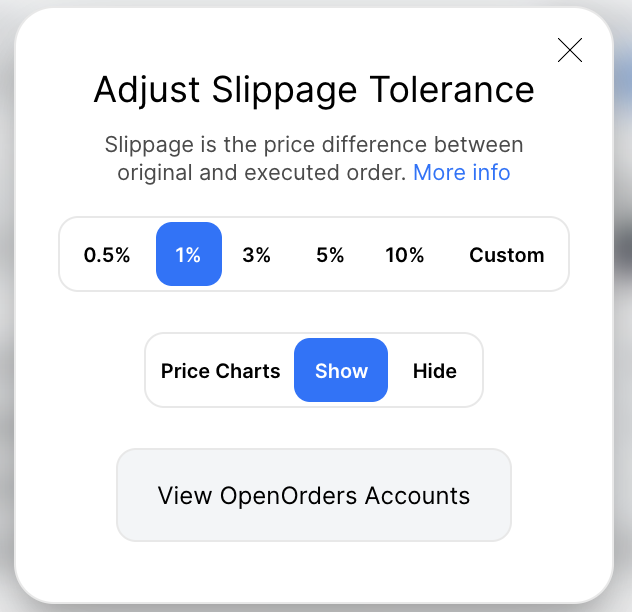This screenshot has width=632, height=612.
Task: Click the word "Adjust" in the title
Action: click(142, 90)
